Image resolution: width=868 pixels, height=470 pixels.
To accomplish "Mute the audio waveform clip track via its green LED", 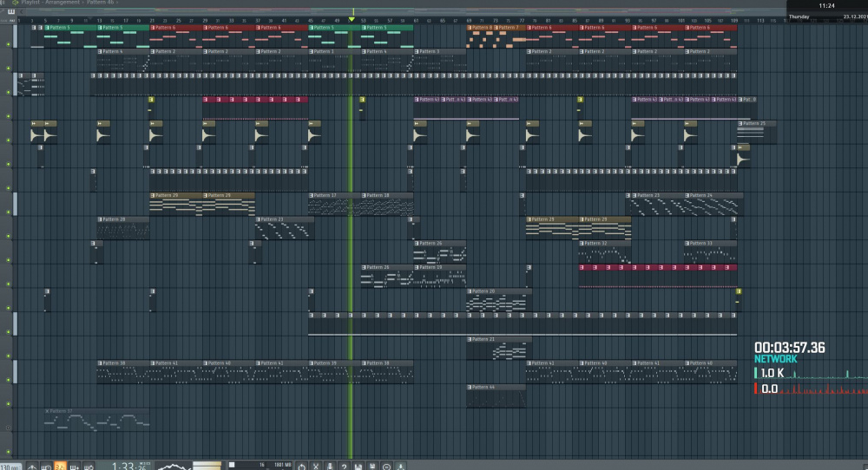I will coord(9,139).
